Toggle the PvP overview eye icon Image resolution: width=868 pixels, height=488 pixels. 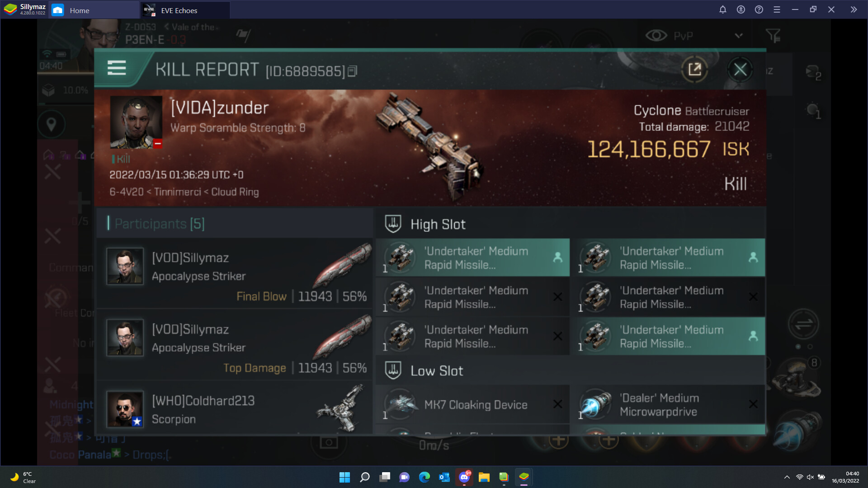click(656, 35)
